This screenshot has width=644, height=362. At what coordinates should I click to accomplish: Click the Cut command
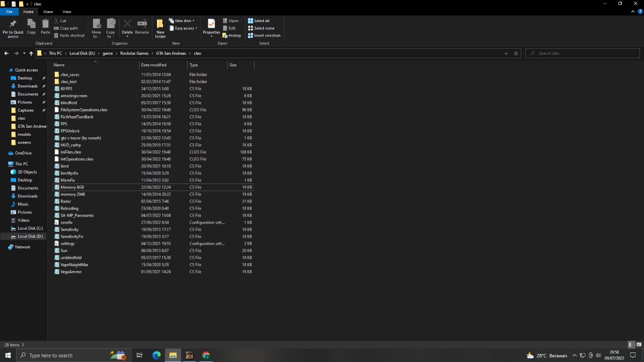pos(60,21)
